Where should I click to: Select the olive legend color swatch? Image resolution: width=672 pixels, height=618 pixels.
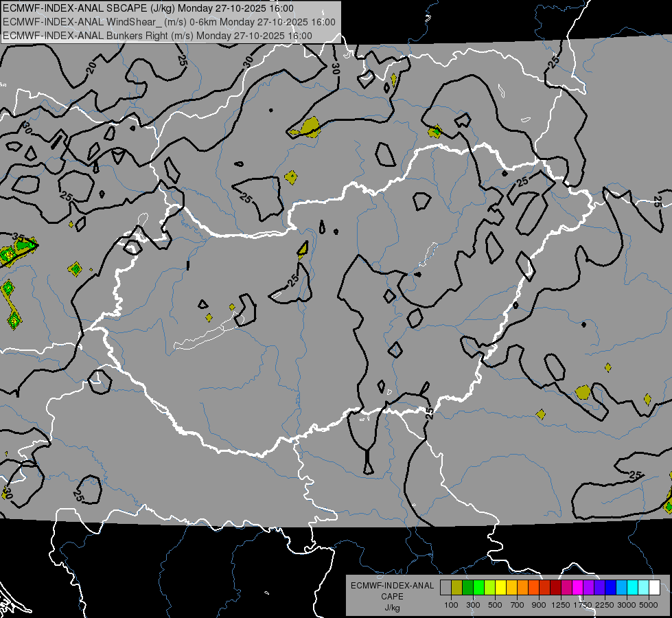click(456, 588)
